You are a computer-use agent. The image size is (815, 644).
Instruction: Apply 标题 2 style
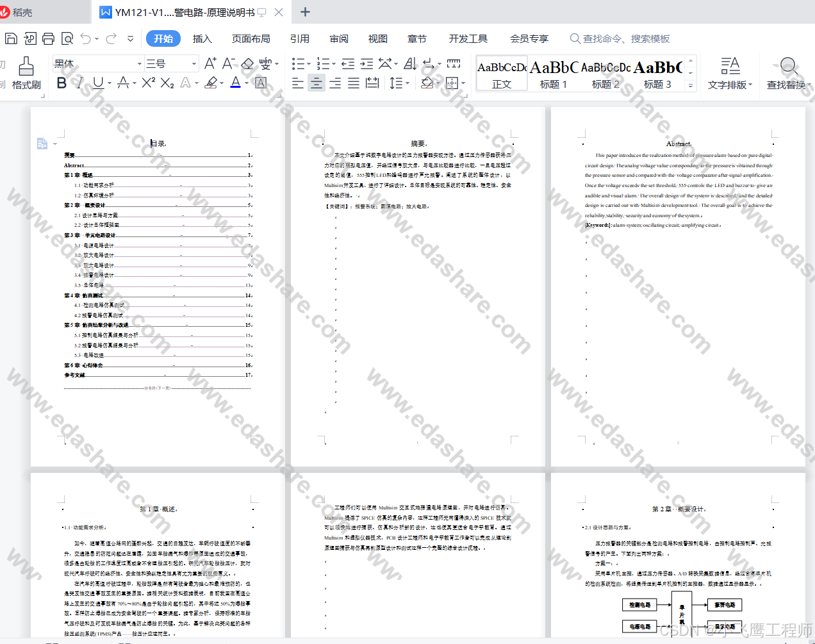[605, 74]
